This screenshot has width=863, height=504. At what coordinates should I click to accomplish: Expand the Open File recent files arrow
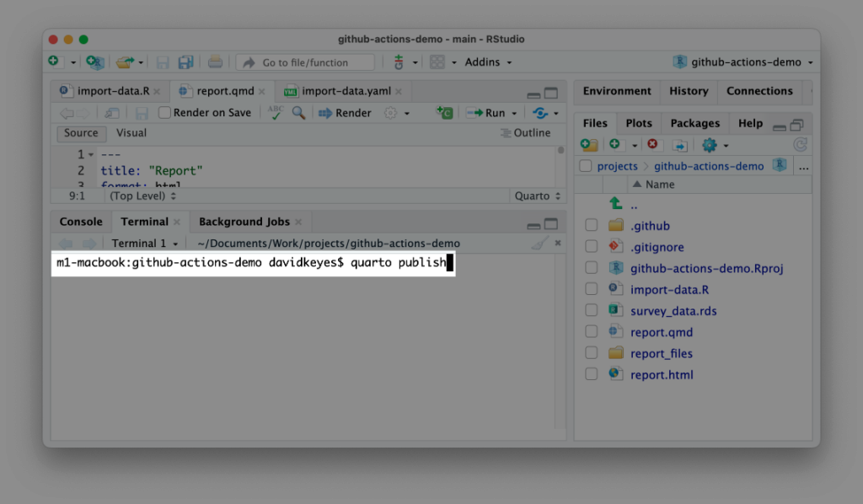[x=141, y=62]
